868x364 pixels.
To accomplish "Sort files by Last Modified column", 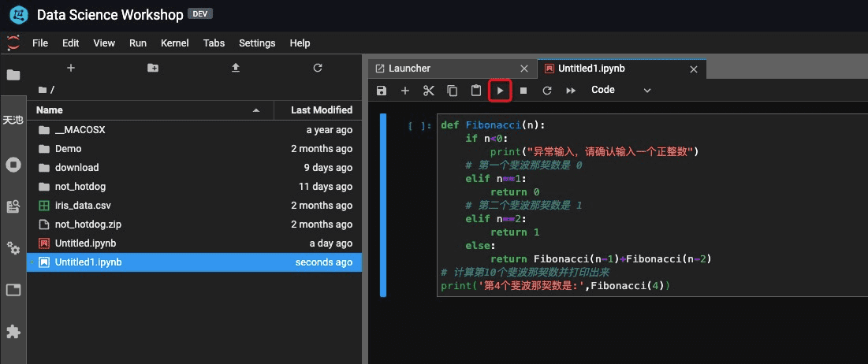I will pos(319,110).
